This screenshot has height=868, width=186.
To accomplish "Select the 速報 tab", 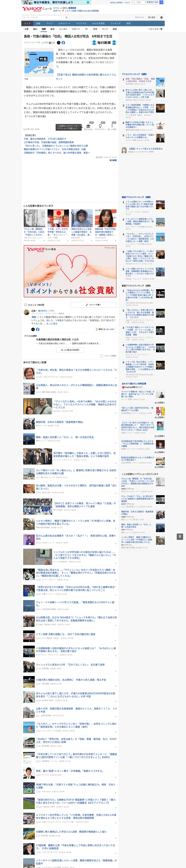I will point(38,24).
